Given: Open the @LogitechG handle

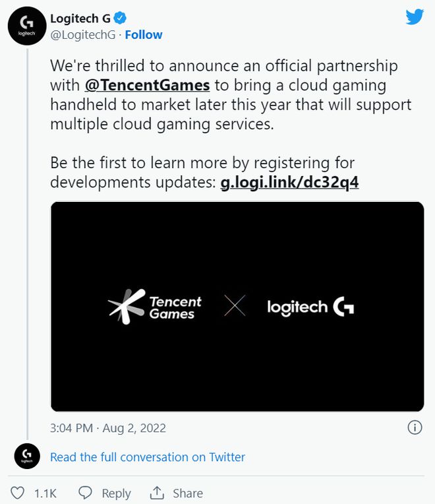Looking at the screenshot, I should [x=82, y=35].
